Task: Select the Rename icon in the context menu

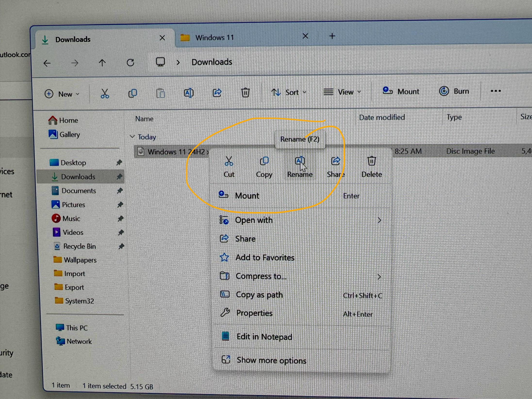Action: click(300, 161)
